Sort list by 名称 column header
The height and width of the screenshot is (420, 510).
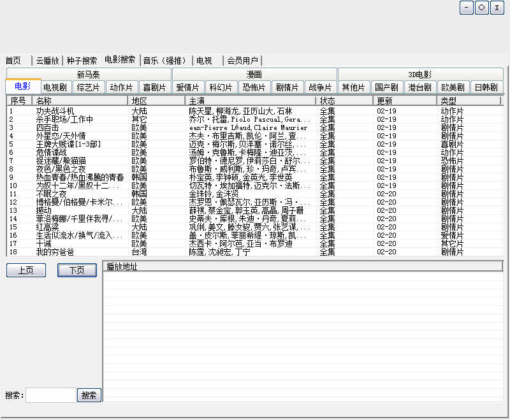[x=80, y=101]
